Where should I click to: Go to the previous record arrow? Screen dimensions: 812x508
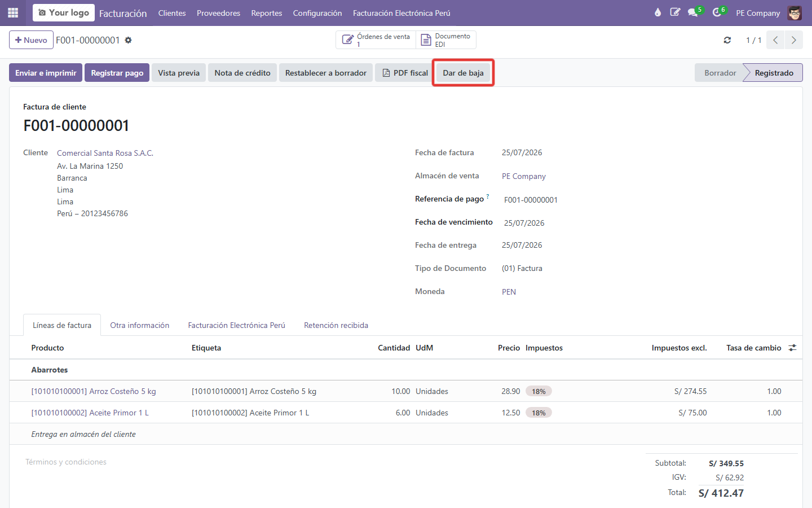775,40
